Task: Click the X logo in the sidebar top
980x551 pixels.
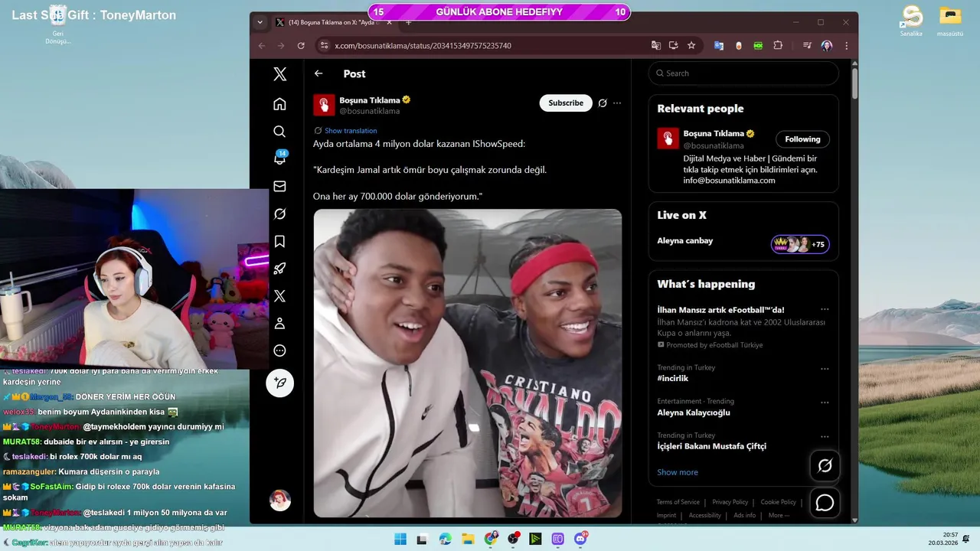Action: pyautogui.click(x=280, y=73)
